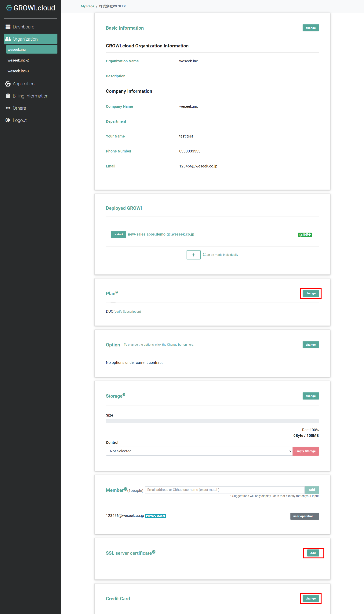Image resolution: width=364 pixels, height=614 pixels.
Task: Click the help icon beside Plan
Action: (x=117, y=292)
